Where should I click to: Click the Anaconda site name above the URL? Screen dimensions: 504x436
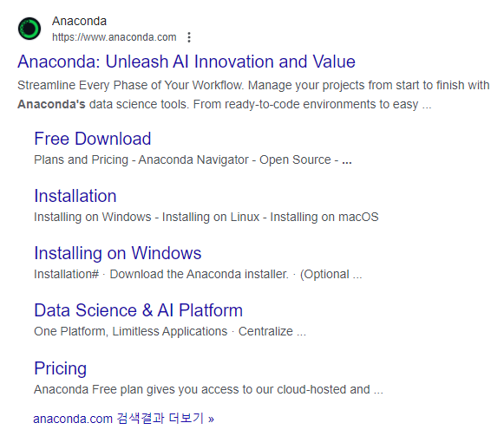[x=79, y=21]
